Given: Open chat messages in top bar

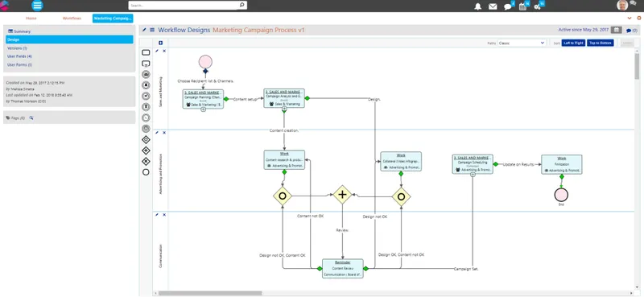Looking at the screenshot, I should tap(508, 6).
